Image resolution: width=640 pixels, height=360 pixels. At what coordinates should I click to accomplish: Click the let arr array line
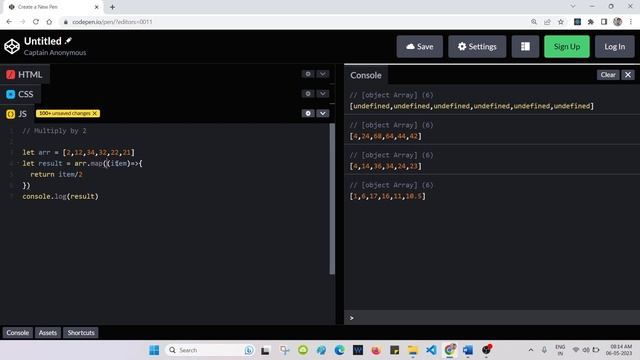pyautogui.click(x=78, y=152)
